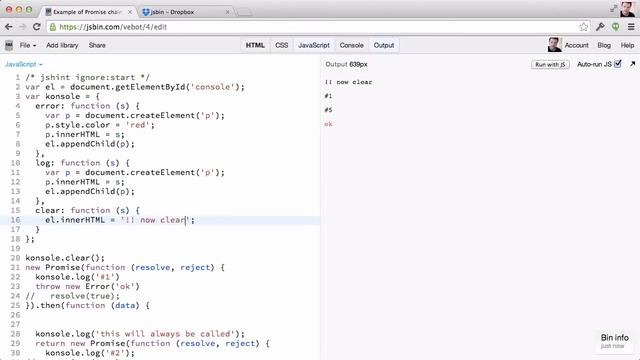Close the jsbin - Dropbox tab
The width and height of the screenshot is (640, 360).
(x=227, y=12)
